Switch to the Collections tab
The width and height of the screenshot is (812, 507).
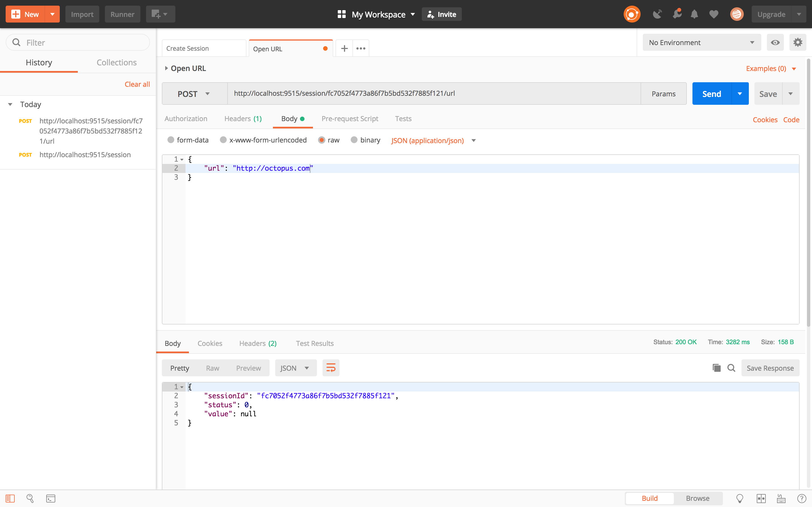(116, 63)
